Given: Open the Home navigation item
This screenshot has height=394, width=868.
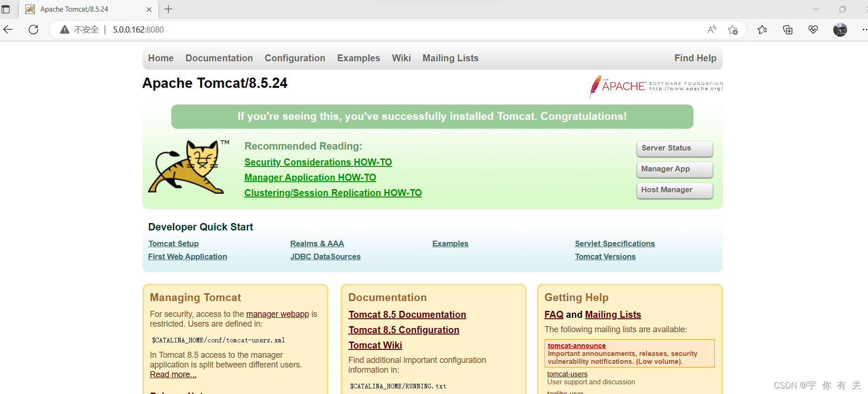Looking at the screenshot, I should tap(161, 58).
